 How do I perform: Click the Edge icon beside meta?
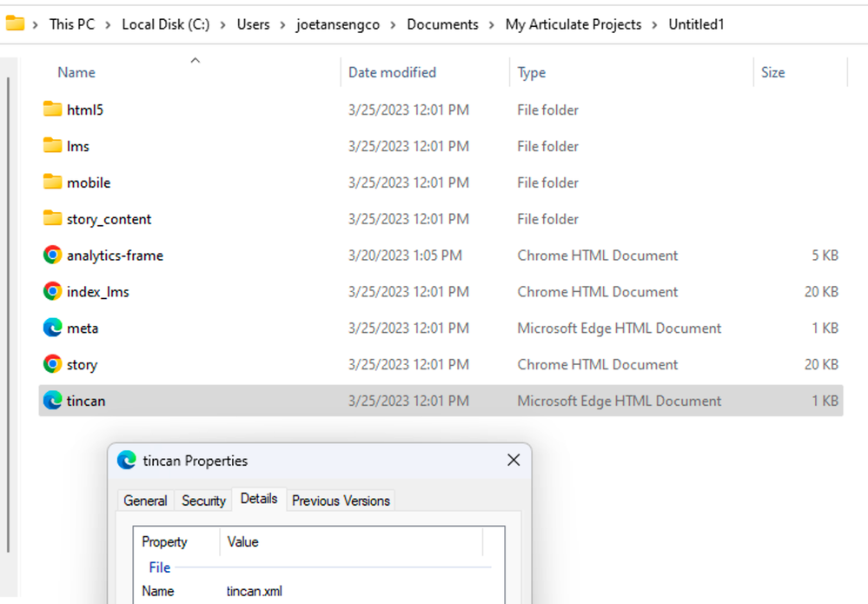coord(52,329)
